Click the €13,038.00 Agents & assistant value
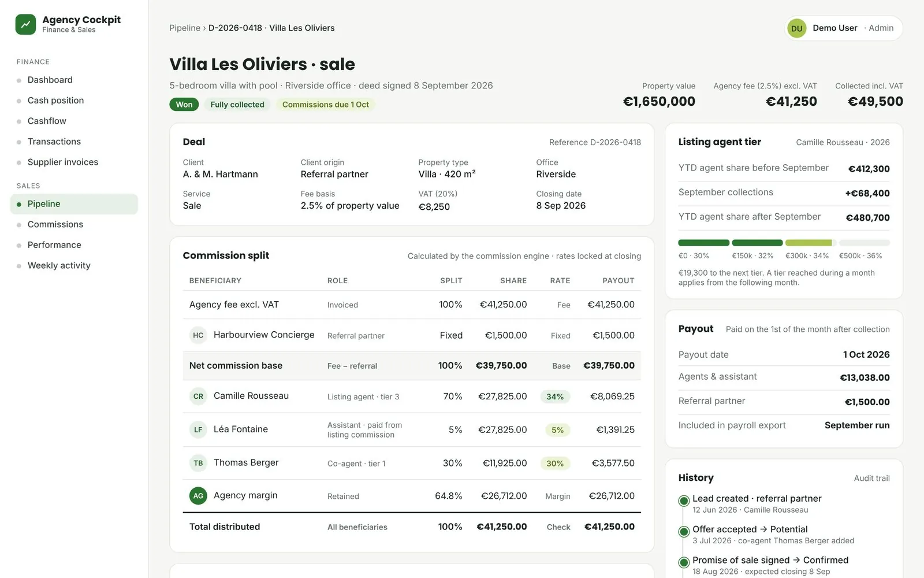The image size is (924, 578). (x=865, y=378)
